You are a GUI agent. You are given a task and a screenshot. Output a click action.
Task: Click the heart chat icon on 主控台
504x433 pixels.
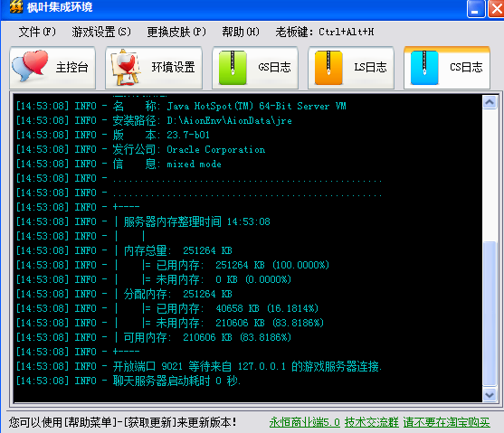tap(30, 65)
